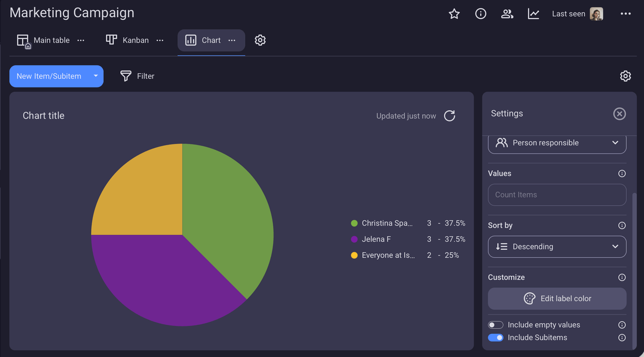Star the Marketing Campaign board
644x357 pixels.
point(454,14)
